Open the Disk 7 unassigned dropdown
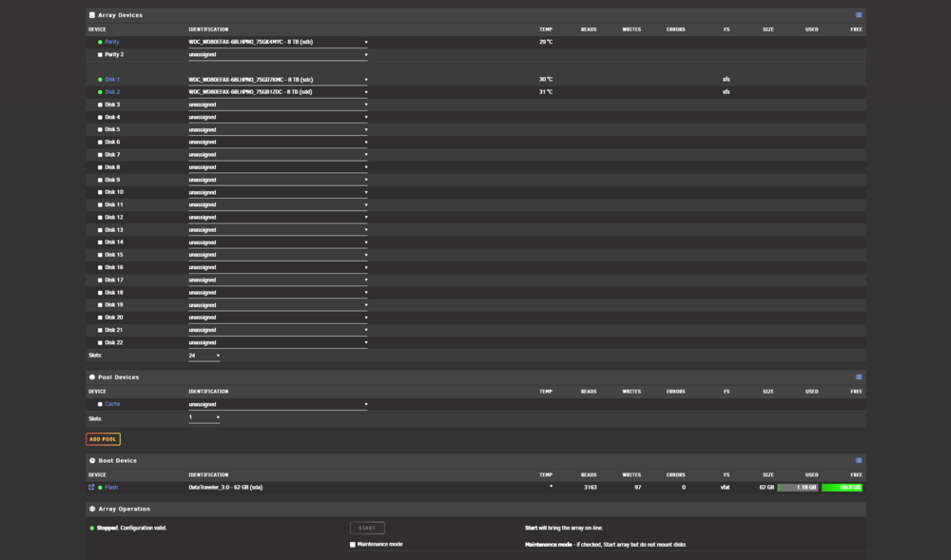 (278, 155)
